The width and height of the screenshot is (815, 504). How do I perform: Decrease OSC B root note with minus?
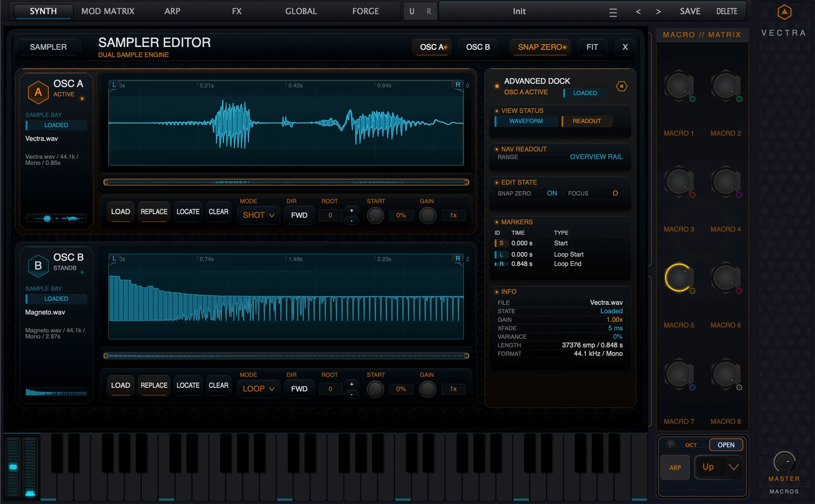point(351,395)
